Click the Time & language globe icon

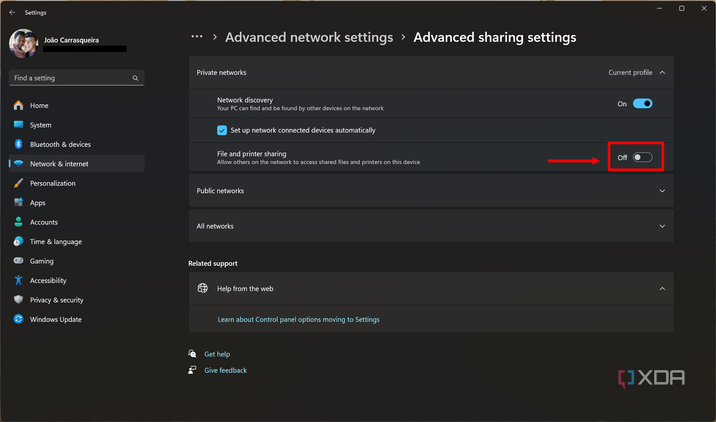click(x=18, y=241)
